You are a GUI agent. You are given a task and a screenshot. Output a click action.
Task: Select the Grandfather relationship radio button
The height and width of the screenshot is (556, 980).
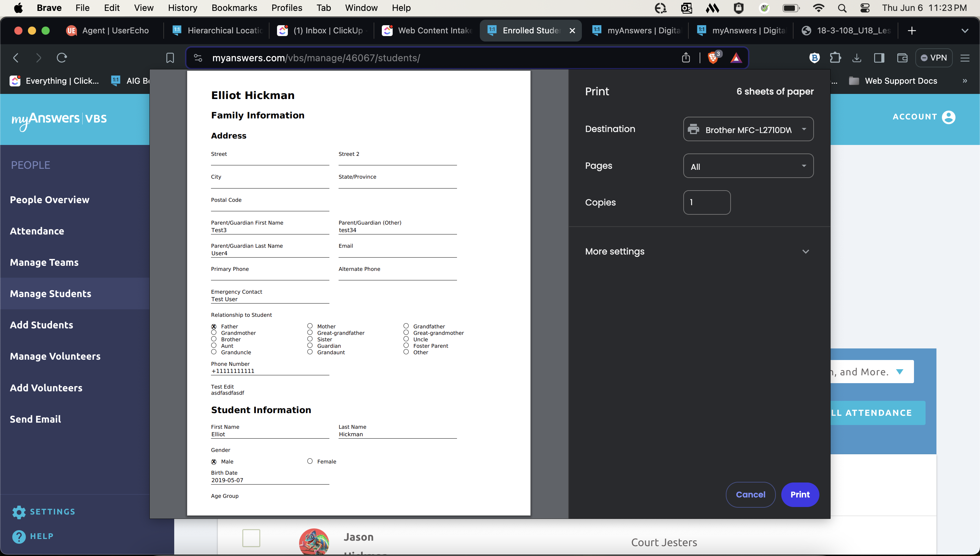point(406,326)
